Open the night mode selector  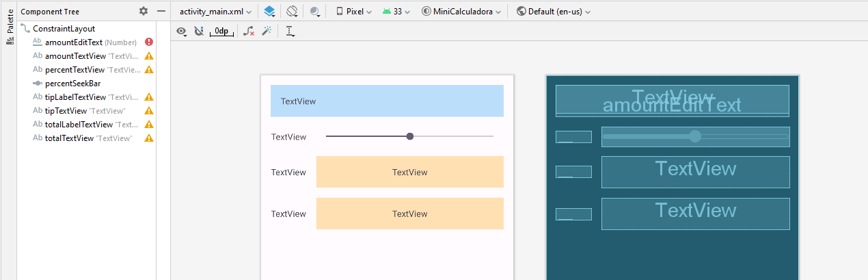pos(315,12)
